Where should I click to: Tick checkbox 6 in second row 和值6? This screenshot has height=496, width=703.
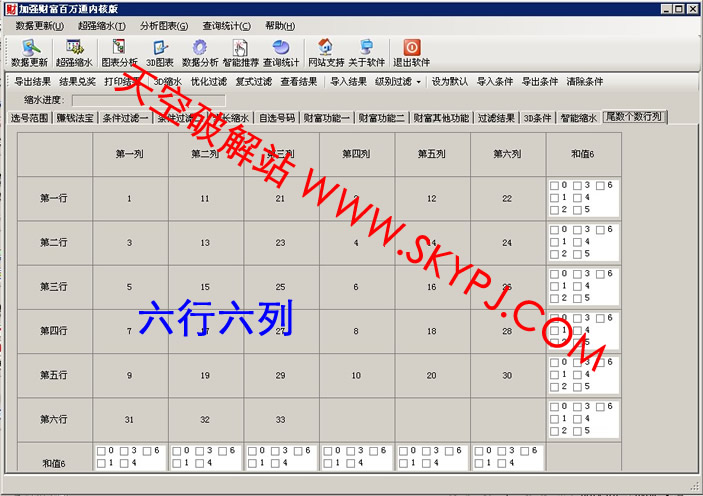(x=600, y=230)
